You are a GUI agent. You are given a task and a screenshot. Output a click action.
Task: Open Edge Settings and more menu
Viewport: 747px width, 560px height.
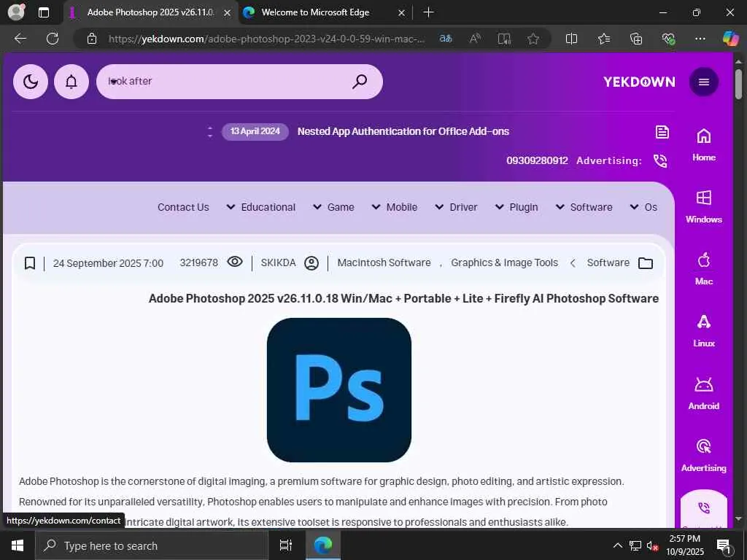(x=700, y=39)
